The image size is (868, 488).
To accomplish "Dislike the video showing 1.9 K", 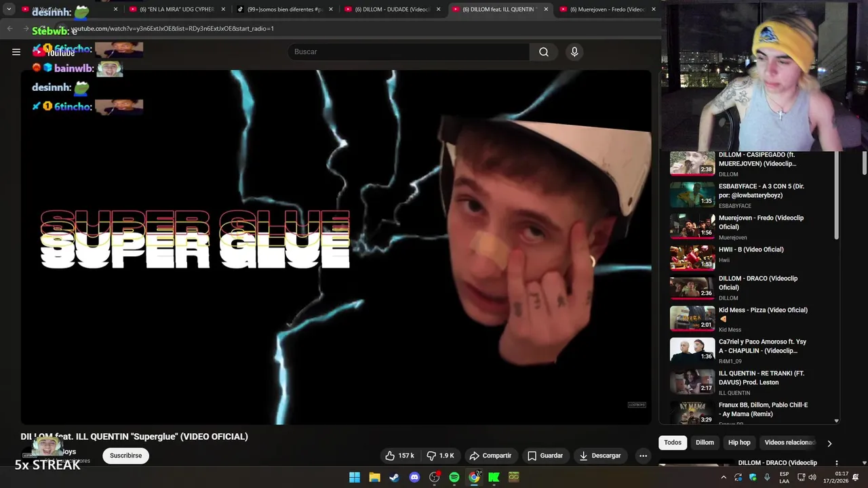I will pyautogui.click(x=440, y=455).
